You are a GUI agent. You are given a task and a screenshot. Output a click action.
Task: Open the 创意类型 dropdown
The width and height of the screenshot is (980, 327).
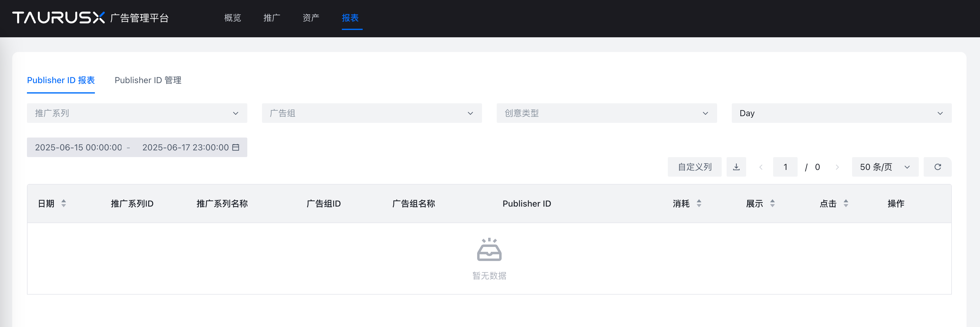click(606, 113)
